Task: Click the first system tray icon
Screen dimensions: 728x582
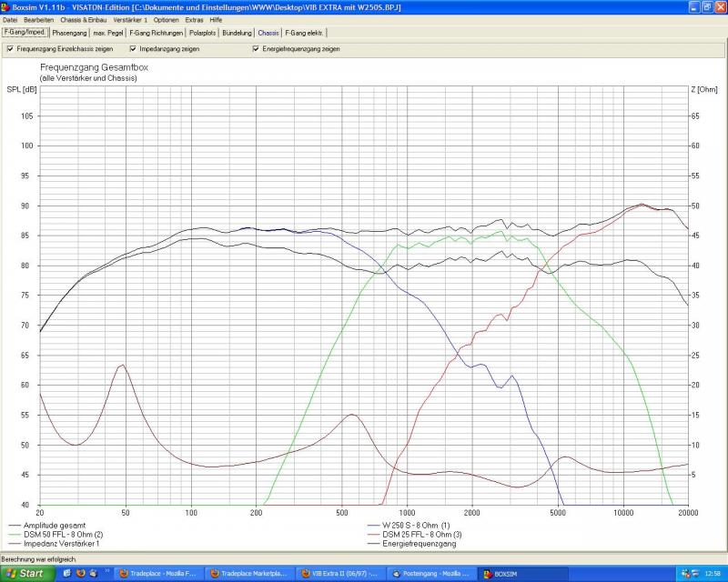Action: (685, 574)
